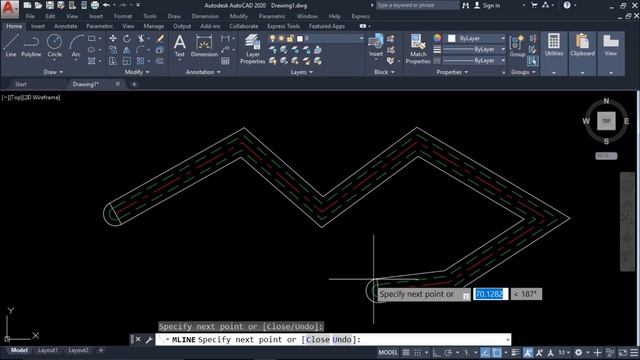Image resolution: width=640 pixels, height=360 pixels.
Task: Click the Open file folder icon
Action: [38, 5]
